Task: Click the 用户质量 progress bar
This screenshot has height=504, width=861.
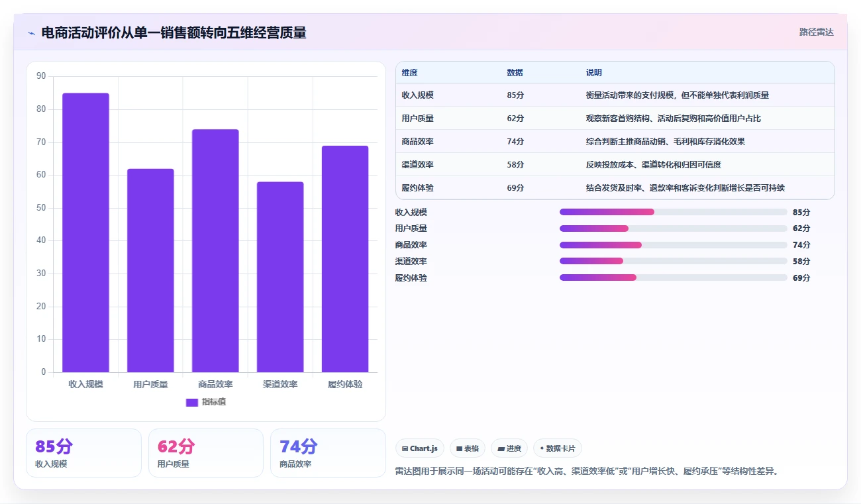Action: click(x=674, y=228)
